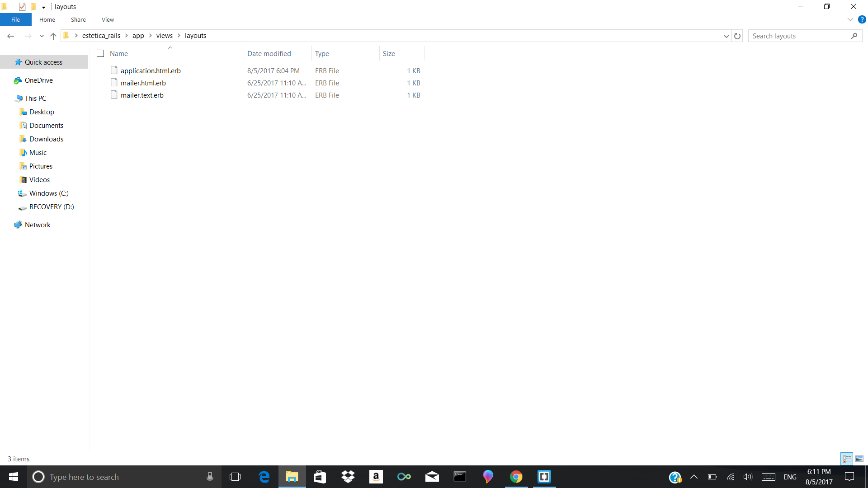Open Dropbox from taskbar
The height and width of the screenshot is (488, 868).
pyautogui.click(x=348, y=477)
